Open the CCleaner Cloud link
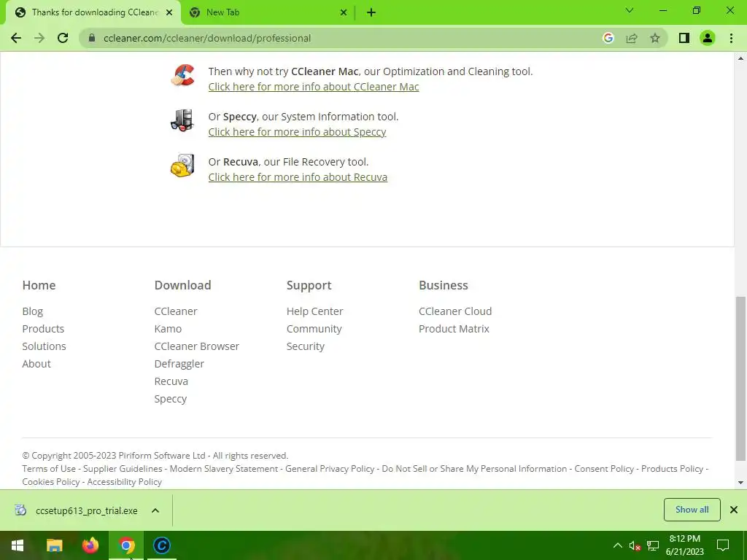 (x=455, y=311)
